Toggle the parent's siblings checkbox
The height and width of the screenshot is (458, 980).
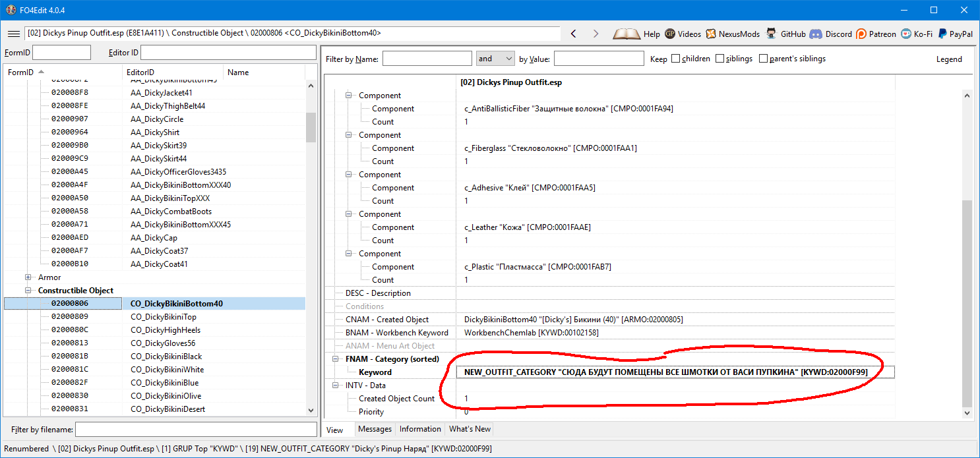click(x=763, y=59)
